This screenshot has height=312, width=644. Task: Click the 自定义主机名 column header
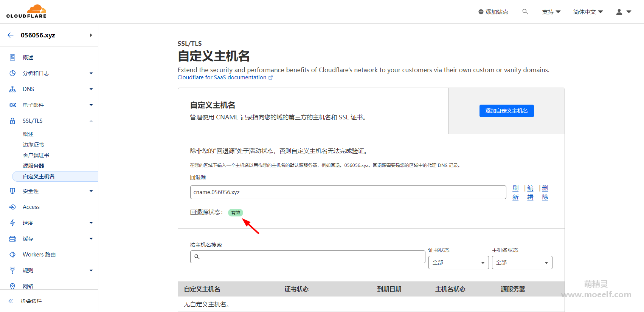(x=202, y=289)
